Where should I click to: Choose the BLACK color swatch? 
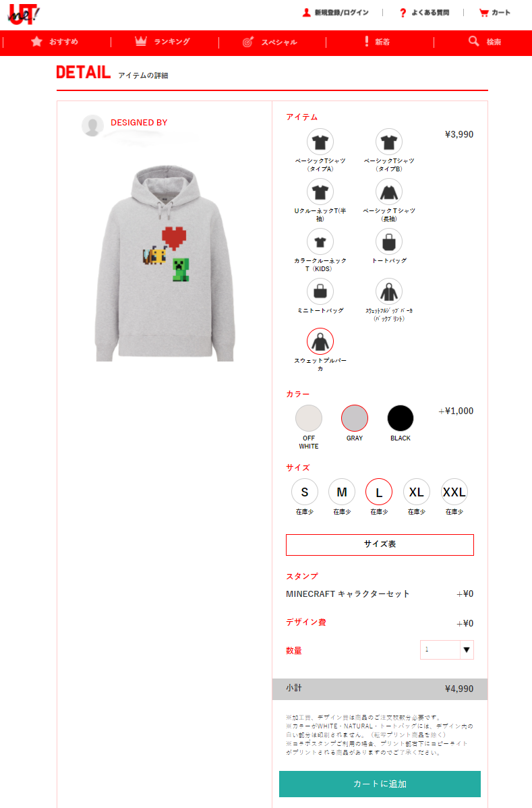(x=400, y=418)
